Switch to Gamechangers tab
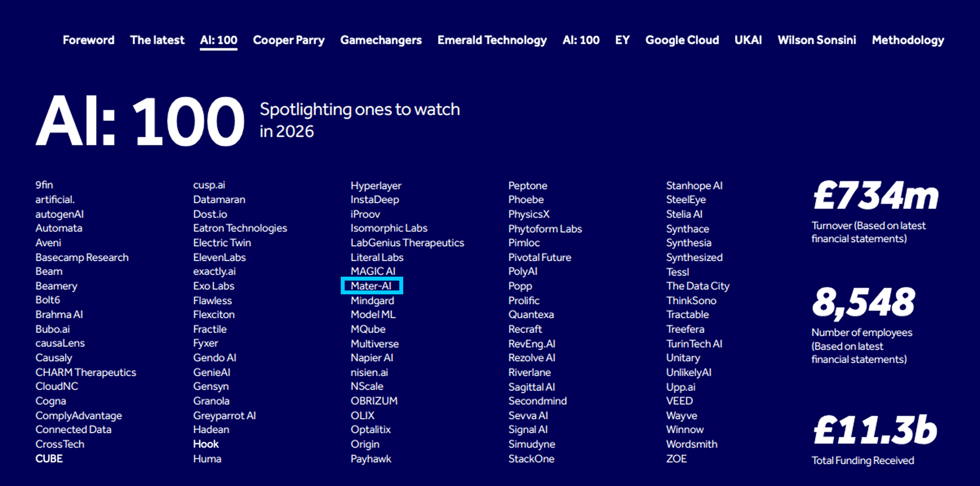The height and width of the screenshot is (486, 980). point(381,40)
